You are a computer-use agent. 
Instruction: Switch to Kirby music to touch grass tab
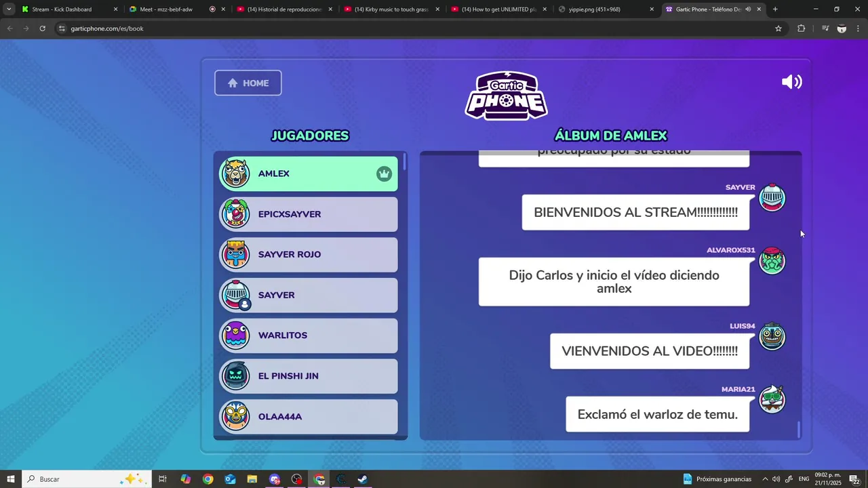[391, 9]
